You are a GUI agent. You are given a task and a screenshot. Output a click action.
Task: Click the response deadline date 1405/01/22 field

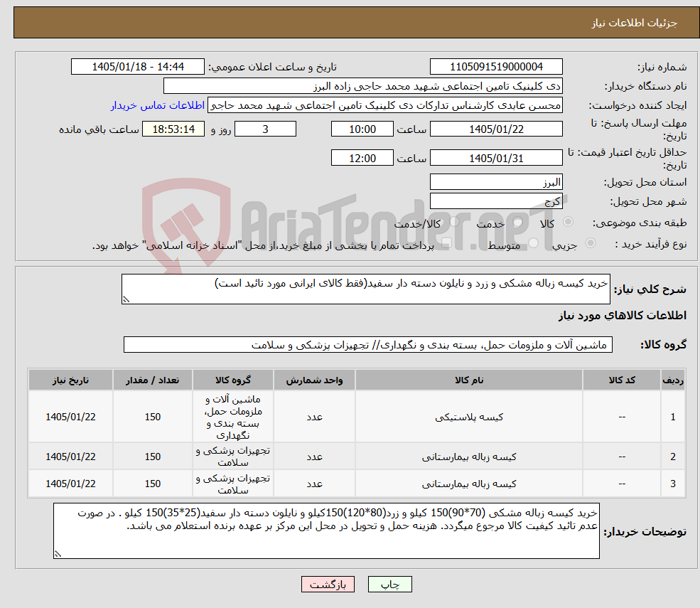pyautogui.click(x=496, y=129)
